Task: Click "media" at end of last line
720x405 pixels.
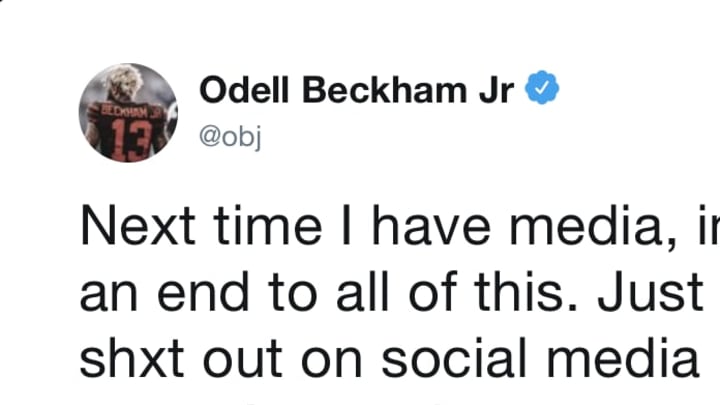Action: [623, 358]
